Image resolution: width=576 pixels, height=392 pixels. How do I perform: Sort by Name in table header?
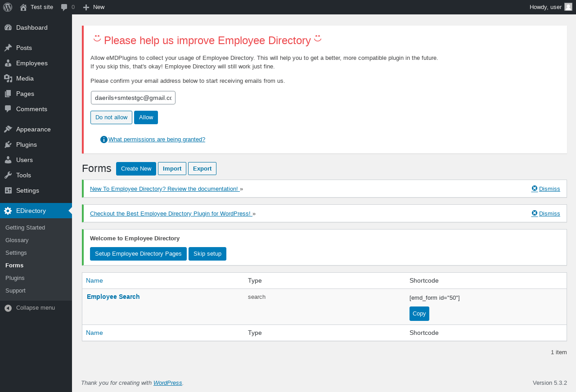point(94,280)
